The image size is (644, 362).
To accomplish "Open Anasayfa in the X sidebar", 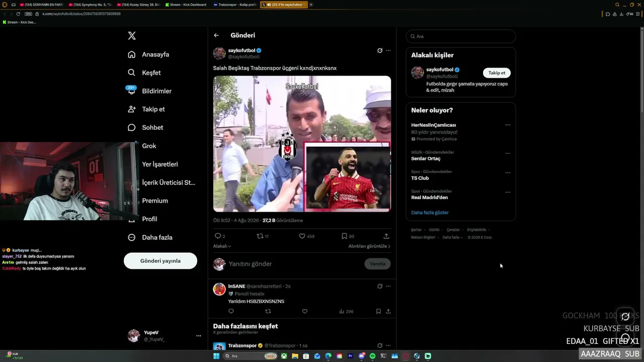I will [148, 54].
